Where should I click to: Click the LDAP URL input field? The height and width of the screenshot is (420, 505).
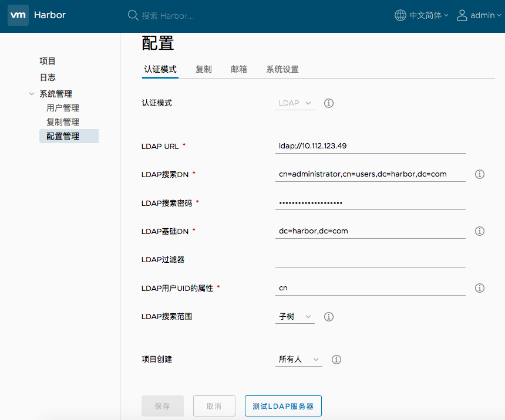[x=370, y=146]
